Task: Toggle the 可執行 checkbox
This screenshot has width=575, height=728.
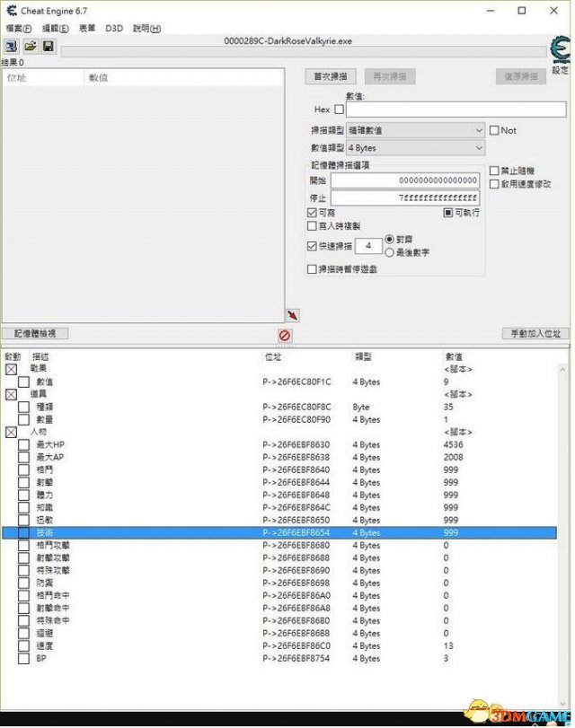Action: (447, 213)
